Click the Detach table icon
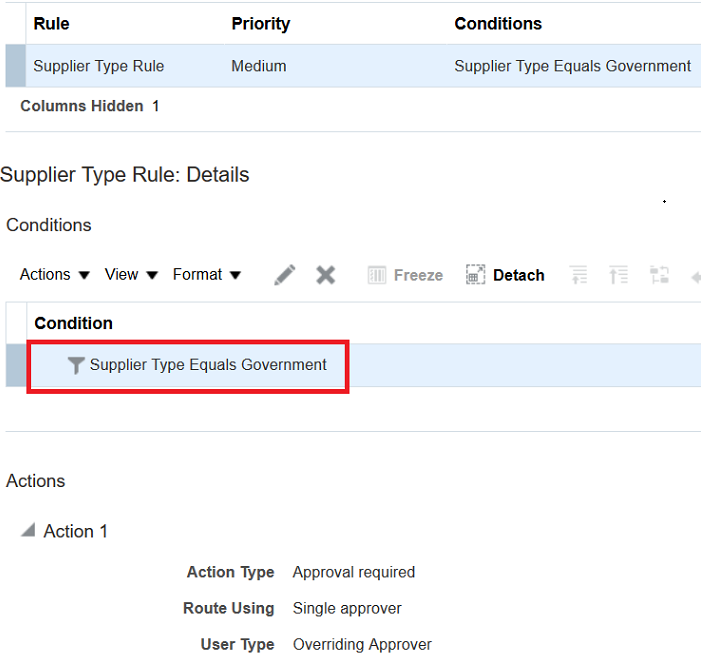The image size is (701, 661). (x=475, y=275)
